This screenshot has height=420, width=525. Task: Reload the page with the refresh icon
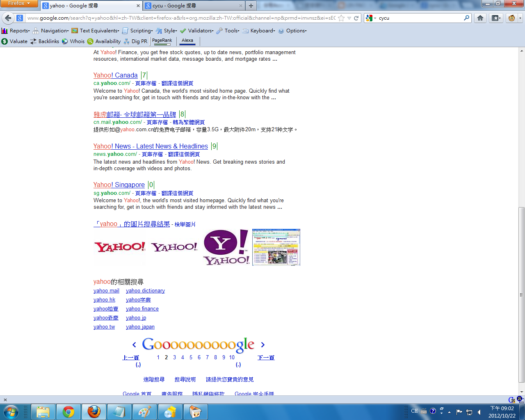(x=356, y=18)
